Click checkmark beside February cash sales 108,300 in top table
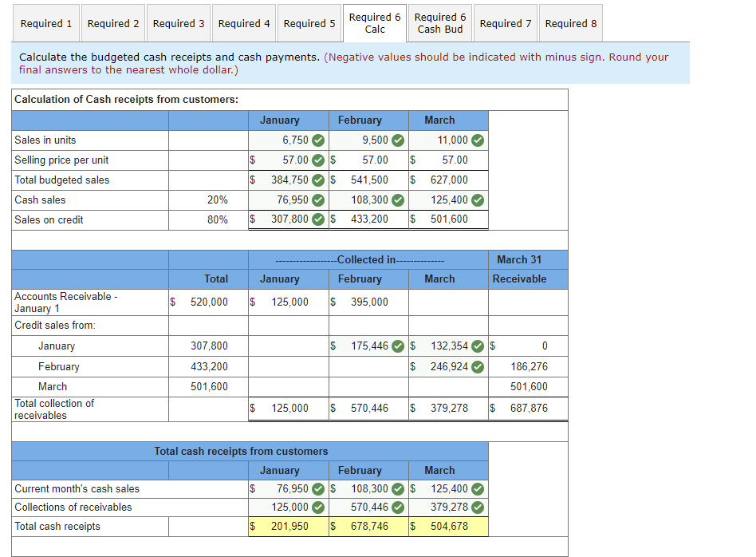The image size is (756, 557). coord(398,199)
